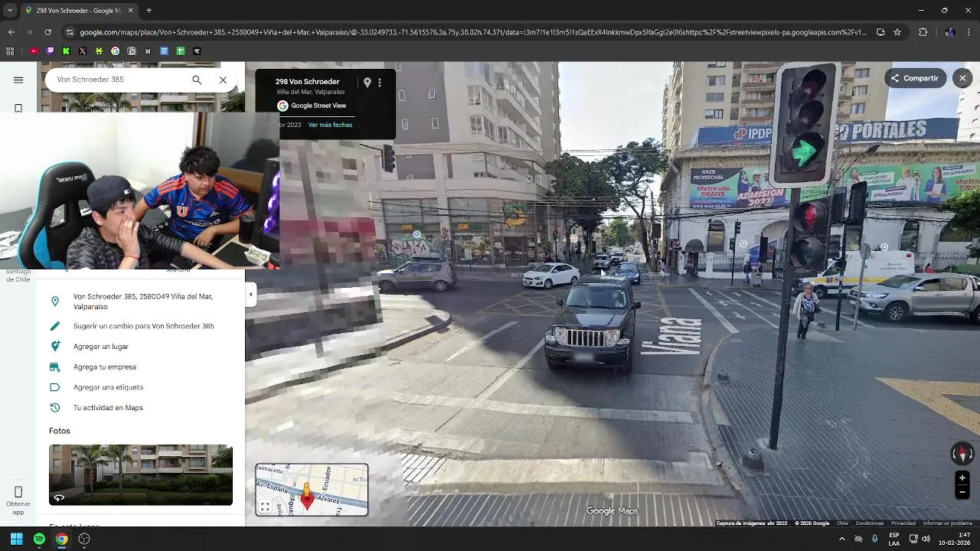Open the Privacidad link in footer
The width and height of the screenshot is (980, 551).
pos(903,523)
